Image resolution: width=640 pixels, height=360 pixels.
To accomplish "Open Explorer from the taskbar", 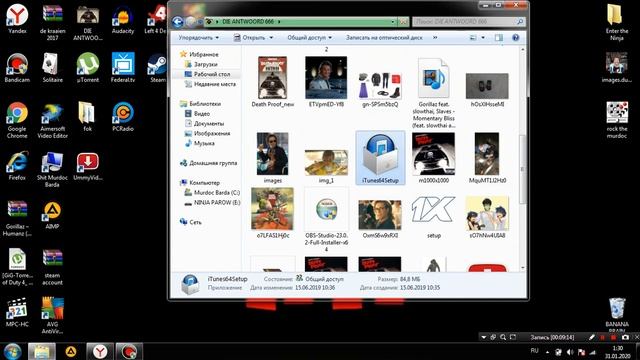I will [42, 351].
